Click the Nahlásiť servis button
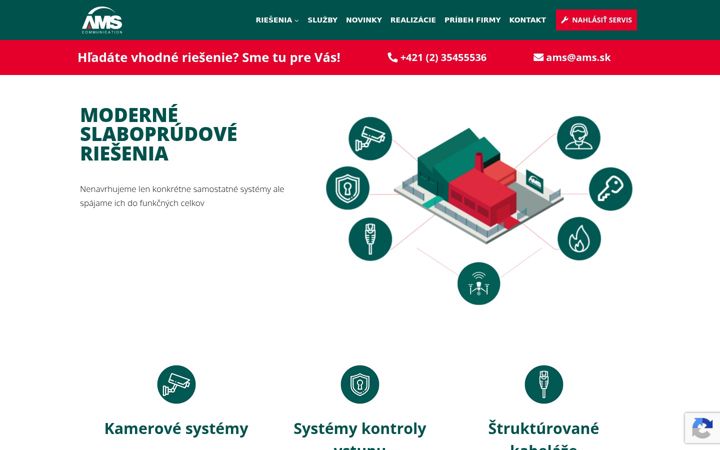The height and width of the screenshot is (450, 720). click(x=596, y=20)
